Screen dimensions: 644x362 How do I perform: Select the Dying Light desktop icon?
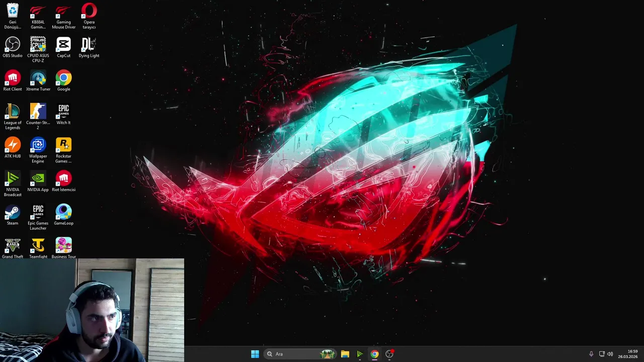click(89, 47)
